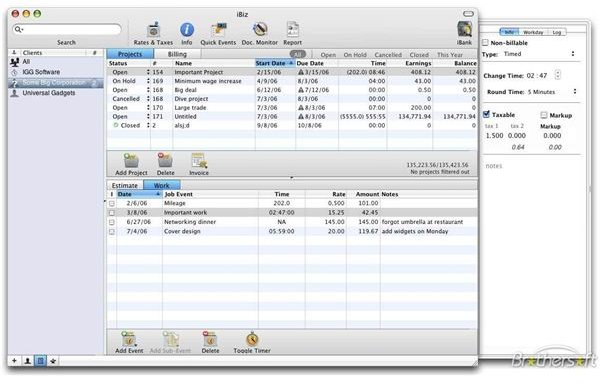Switch inspector to Log tab

[557, 32]
